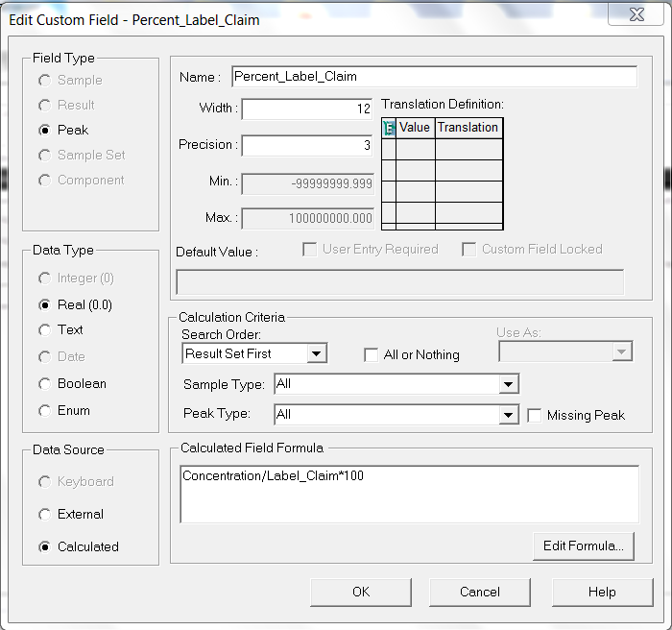
Task: Click the Edit Formula button
Action: pyautogui.click(x=583, y=545)
